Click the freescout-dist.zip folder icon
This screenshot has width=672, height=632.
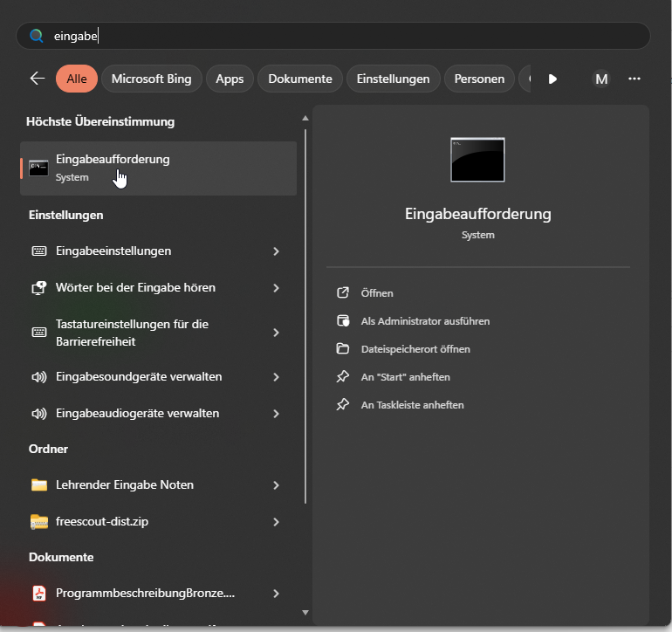[x=39, y=522]
